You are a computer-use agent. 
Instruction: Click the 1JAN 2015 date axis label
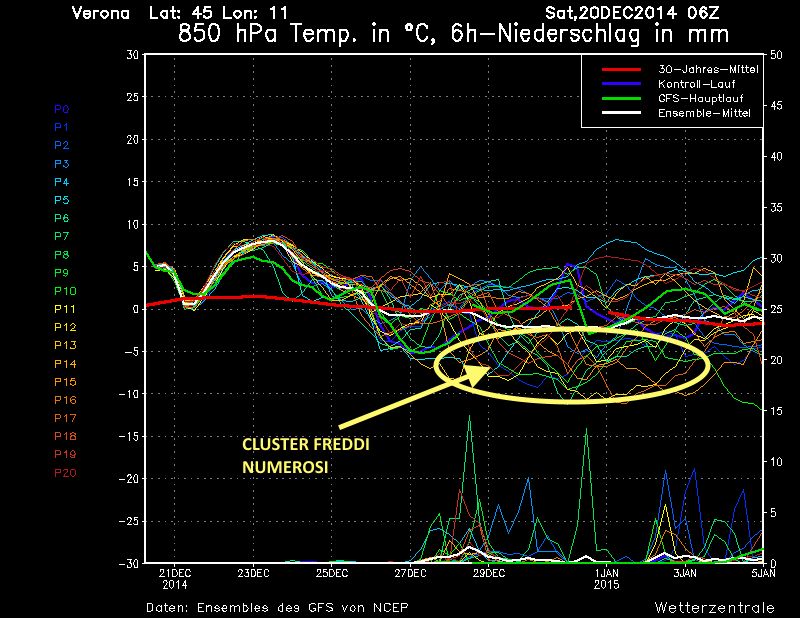tap(607, 579)
